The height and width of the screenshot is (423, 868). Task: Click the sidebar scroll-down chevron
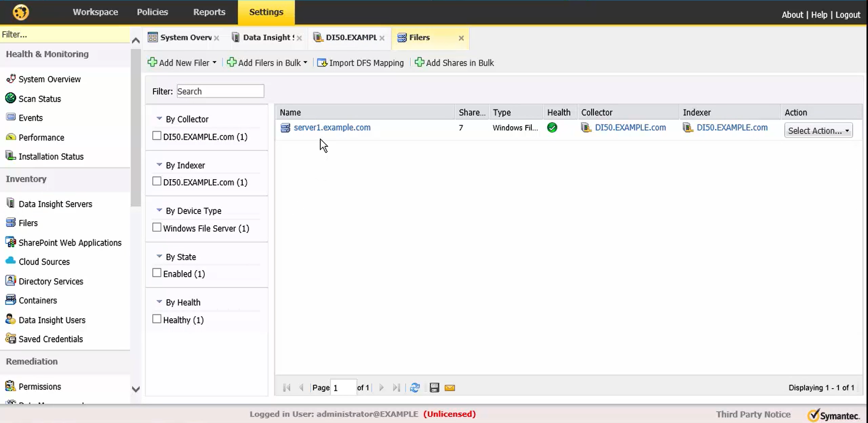click(136, 389)
